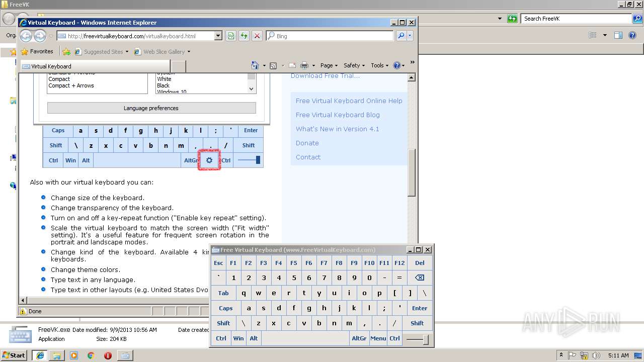The width and height of the screenshot is (644, 362).
Task: Click the IE Help question mark icon
Action: coord(396,65)
